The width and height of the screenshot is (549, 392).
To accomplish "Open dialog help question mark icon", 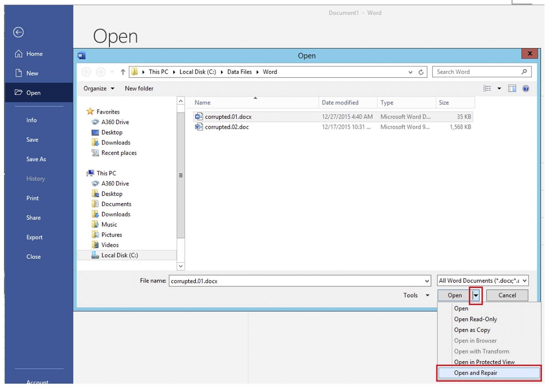I will tap(526, 88).
